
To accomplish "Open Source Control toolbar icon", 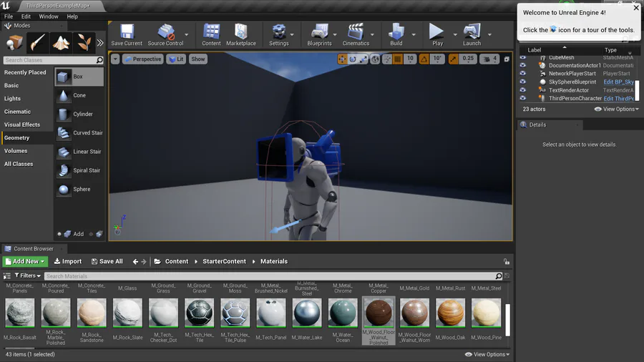I will [x=165, y=35].
